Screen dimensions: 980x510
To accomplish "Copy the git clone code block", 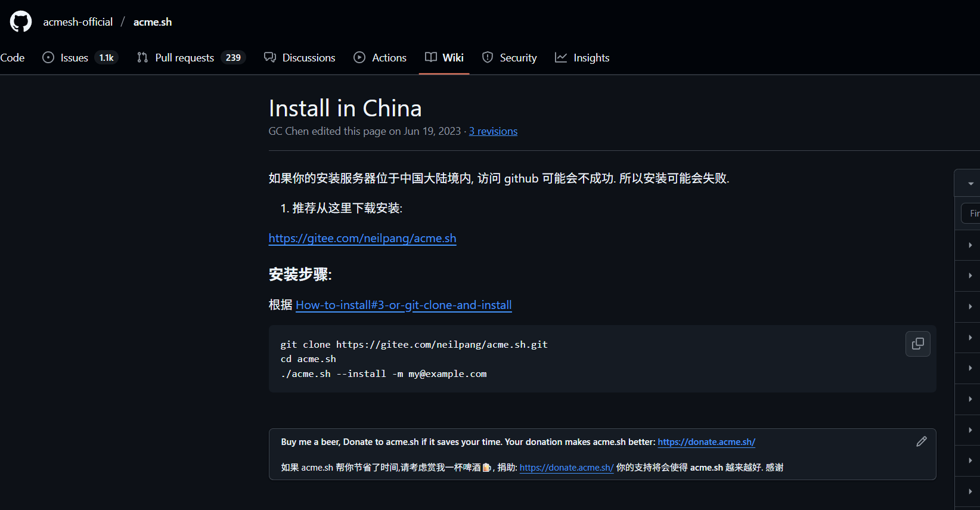I will 917,344.
